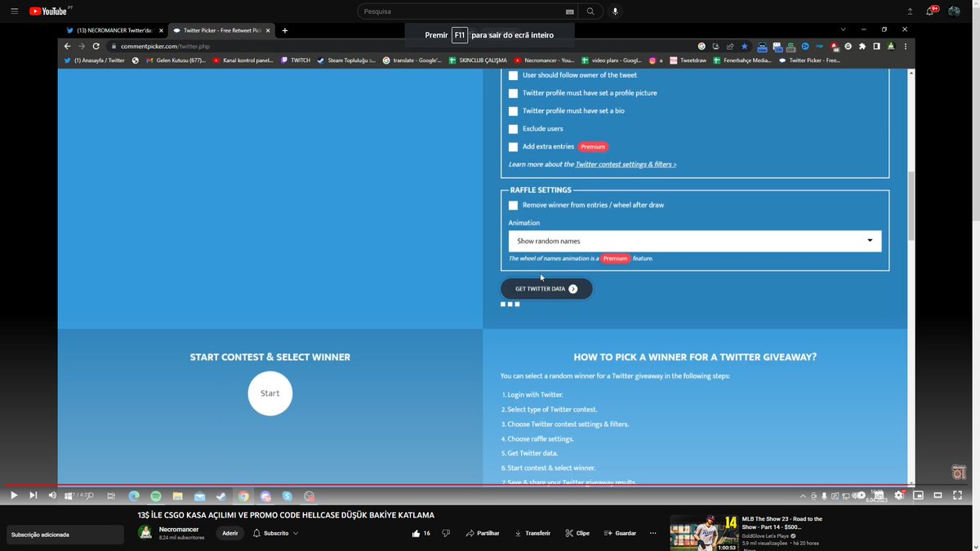The height and width of the screenshot is (551, 980).
Task: Enable the 'Exclude users' checkbox
Action: click(x=513, y=129)
